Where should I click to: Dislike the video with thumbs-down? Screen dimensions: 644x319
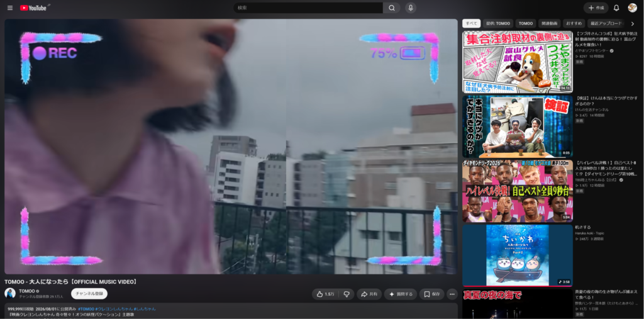(x=347, y=294)
